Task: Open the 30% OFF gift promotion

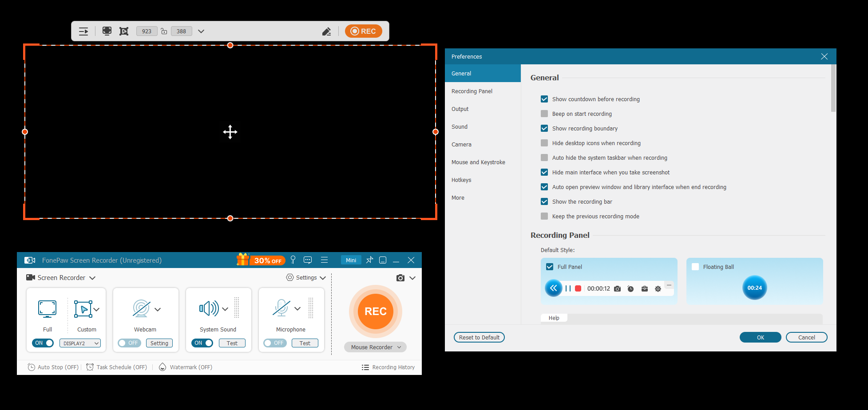Action: click(261, 260)
